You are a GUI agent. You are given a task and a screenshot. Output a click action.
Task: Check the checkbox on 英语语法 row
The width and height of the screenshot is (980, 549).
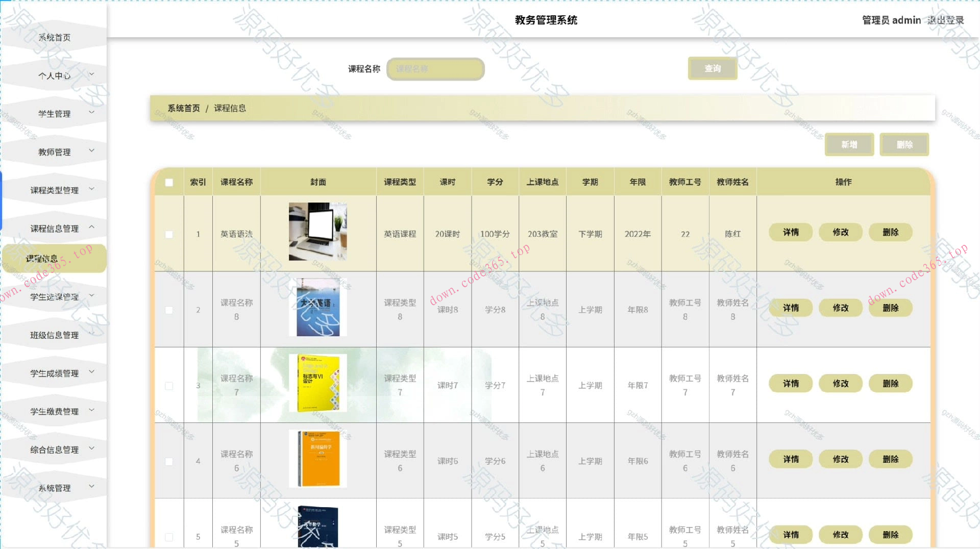169,234
